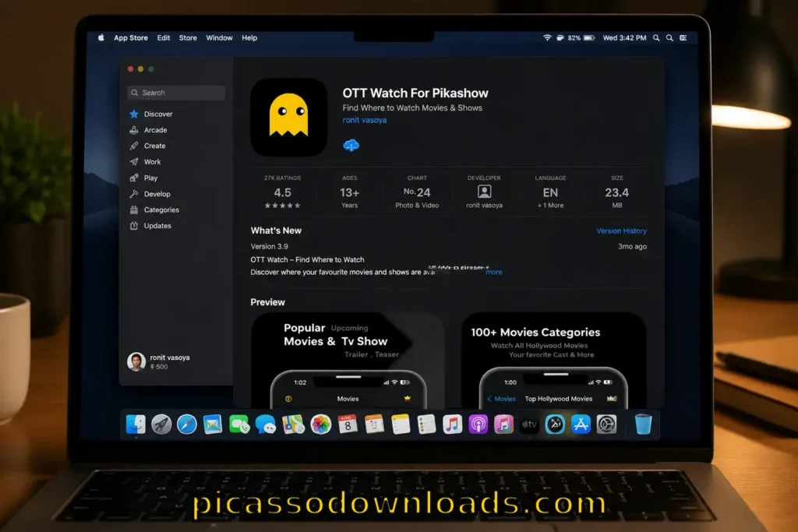This screenshot has height=532, width=798.
Task: Click the Version 3.9 text
Action: pos(269,246)
